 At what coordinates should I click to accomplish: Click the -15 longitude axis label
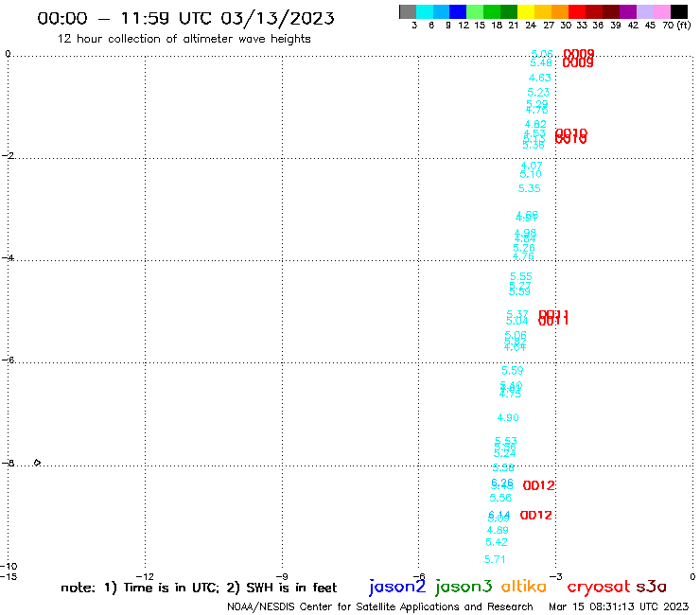point(9,576)
